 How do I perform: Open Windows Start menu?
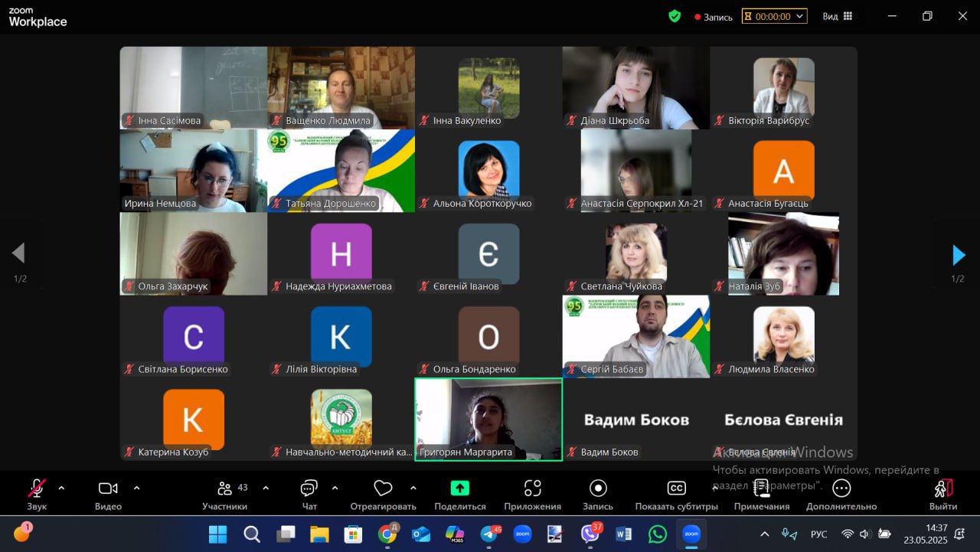(x=217, y=534)
